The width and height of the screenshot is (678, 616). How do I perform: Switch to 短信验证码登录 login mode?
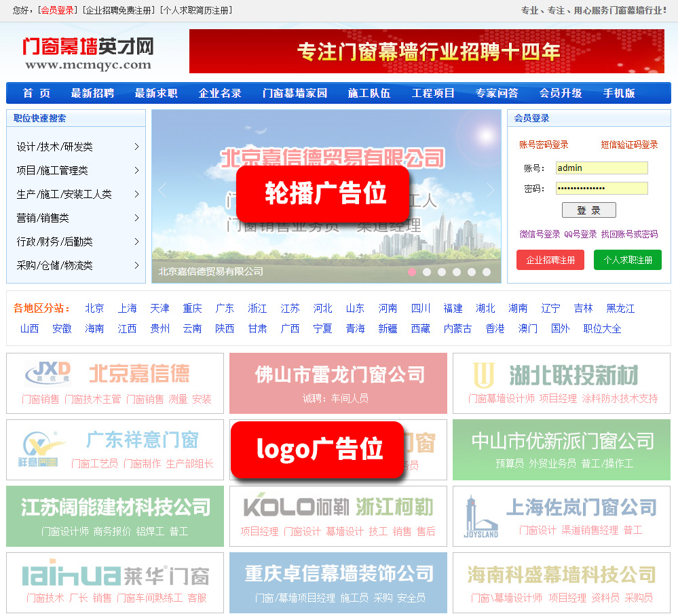click(x=628, y=145)
